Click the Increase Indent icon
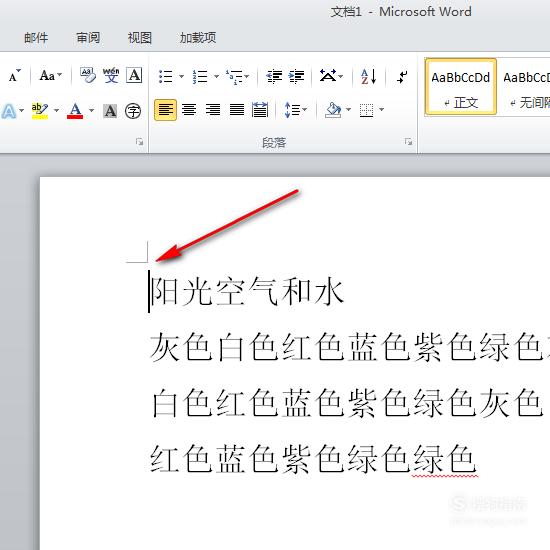550x550 pixels. pyautogui.click(x=296, y=76)
